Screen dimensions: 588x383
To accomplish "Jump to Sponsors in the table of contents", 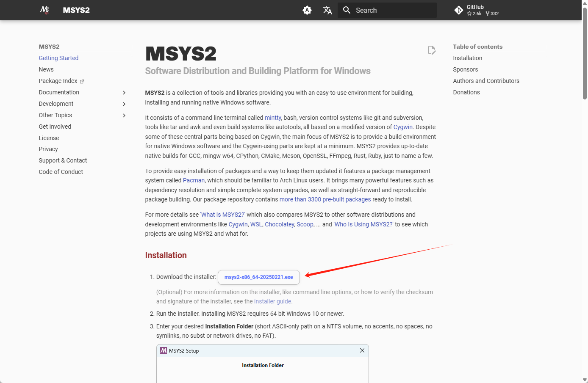I will click(x=465, y=69).
